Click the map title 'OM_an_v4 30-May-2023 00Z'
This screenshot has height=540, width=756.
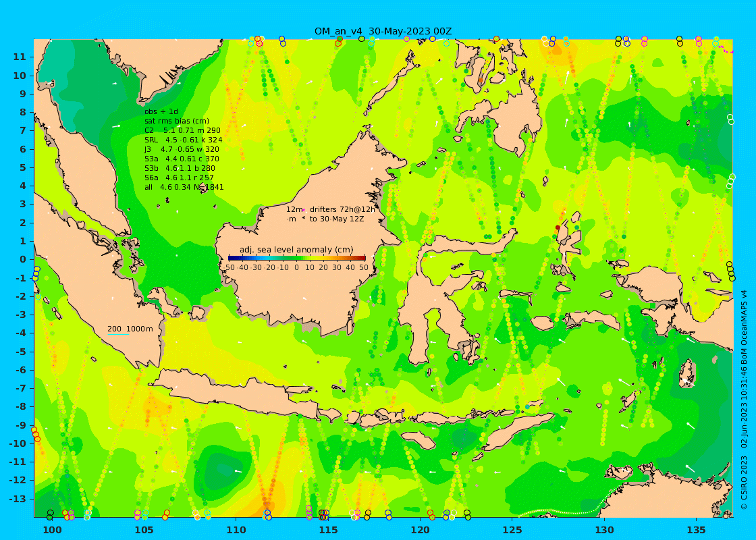tap(383, 31)
